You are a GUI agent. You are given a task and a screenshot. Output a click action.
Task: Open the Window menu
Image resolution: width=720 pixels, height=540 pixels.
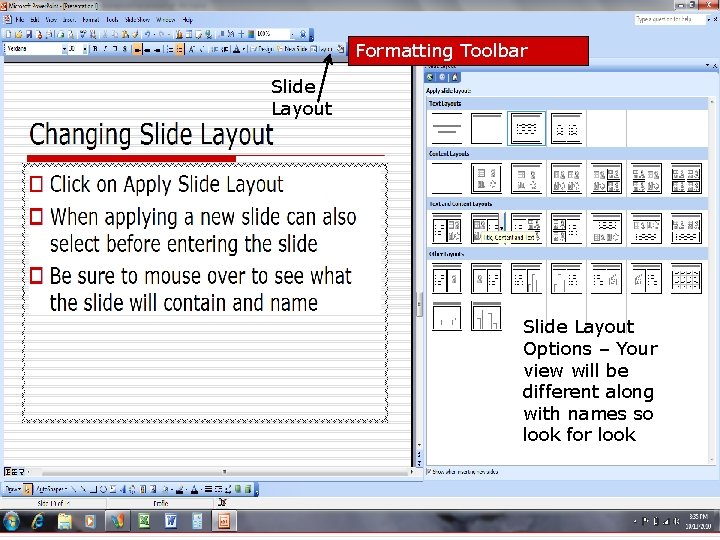pyautogui.click(x=165, y=20)
